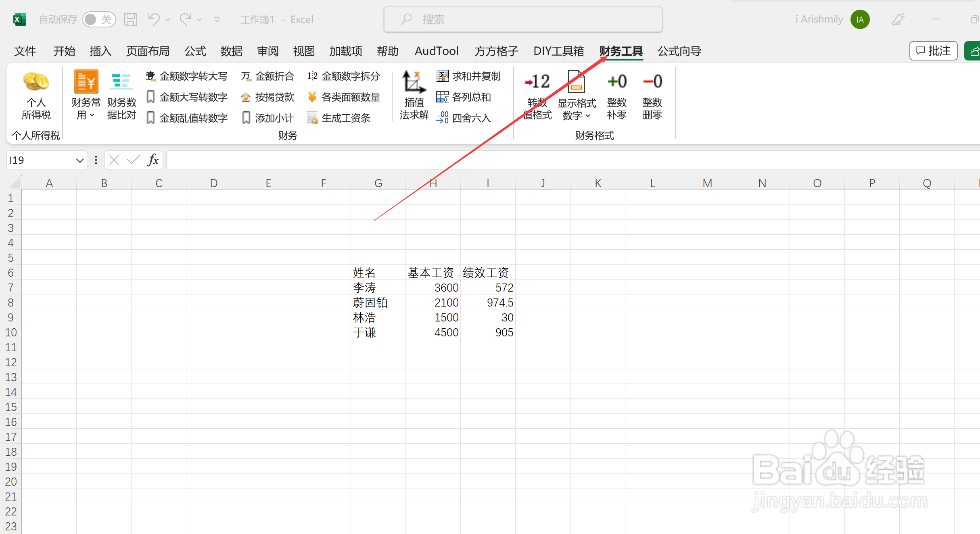Viewport: 980px width, 534px height.
Task: Click 四舍六入 rounding tool
Action: tap(464, 118)
